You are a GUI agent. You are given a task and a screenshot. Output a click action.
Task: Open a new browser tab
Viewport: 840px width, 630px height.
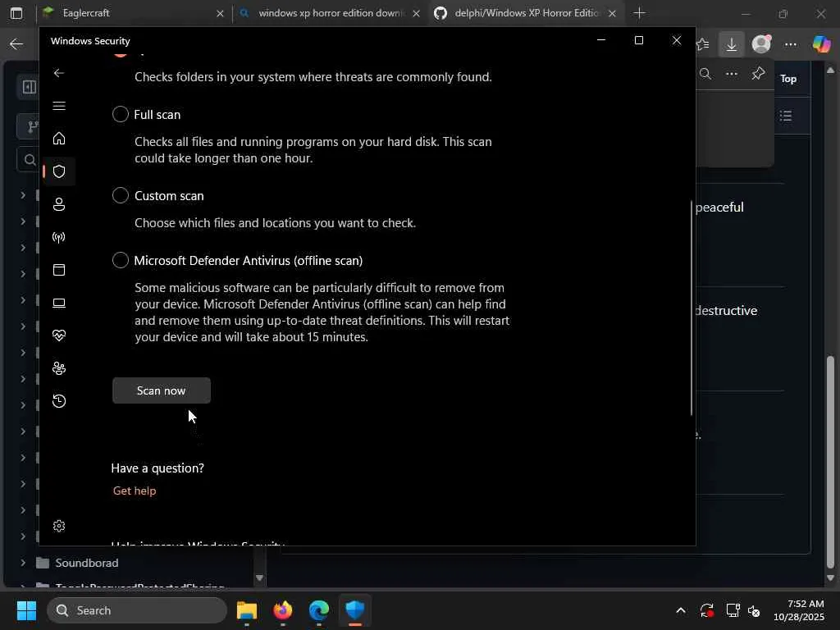coord(639,13)
